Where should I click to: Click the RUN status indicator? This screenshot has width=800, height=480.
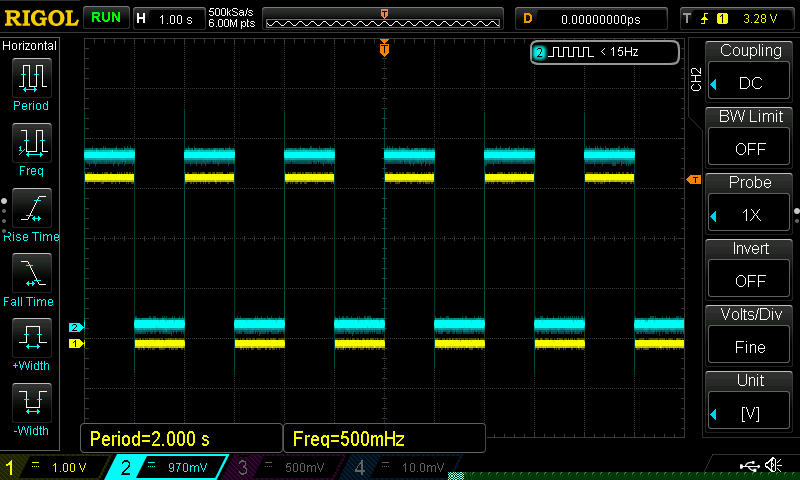coord(105,18)
